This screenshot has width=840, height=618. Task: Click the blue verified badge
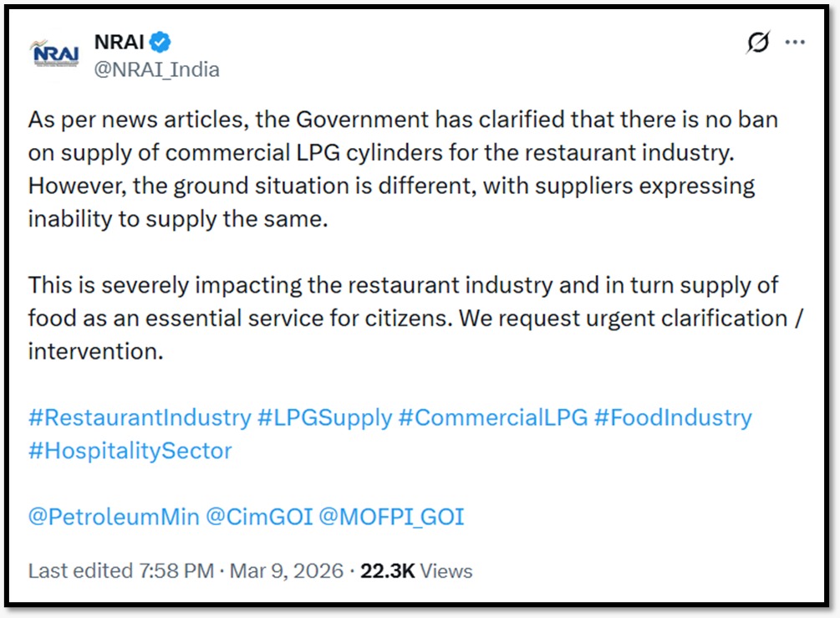(161, 42)
